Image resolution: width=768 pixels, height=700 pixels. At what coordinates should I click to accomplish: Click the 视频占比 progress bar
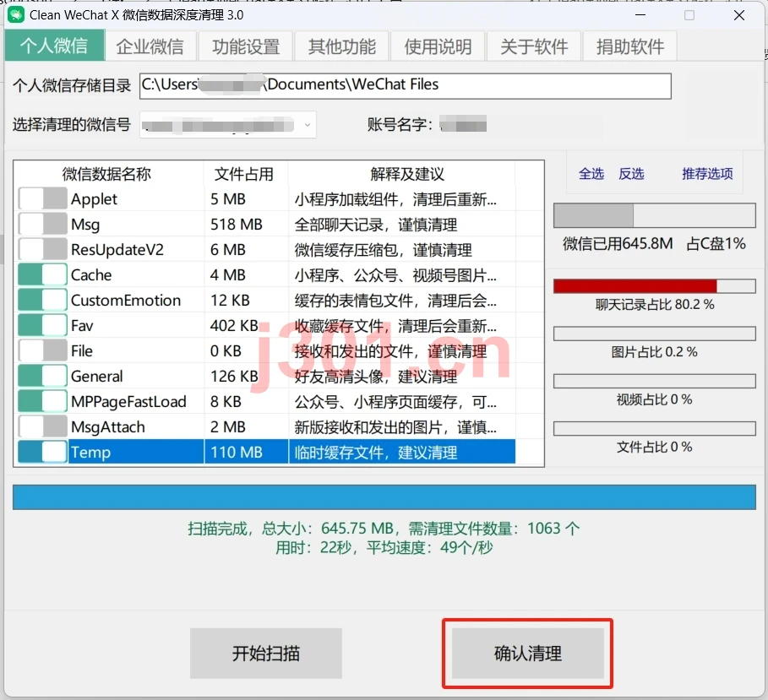pos(655,381)
